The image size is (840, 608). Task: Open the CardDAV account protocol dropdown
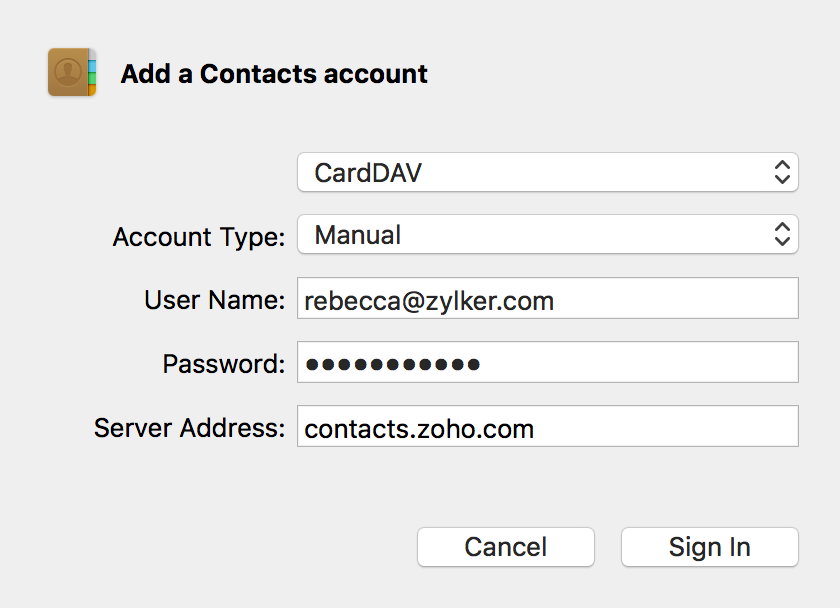click(548, 172)
